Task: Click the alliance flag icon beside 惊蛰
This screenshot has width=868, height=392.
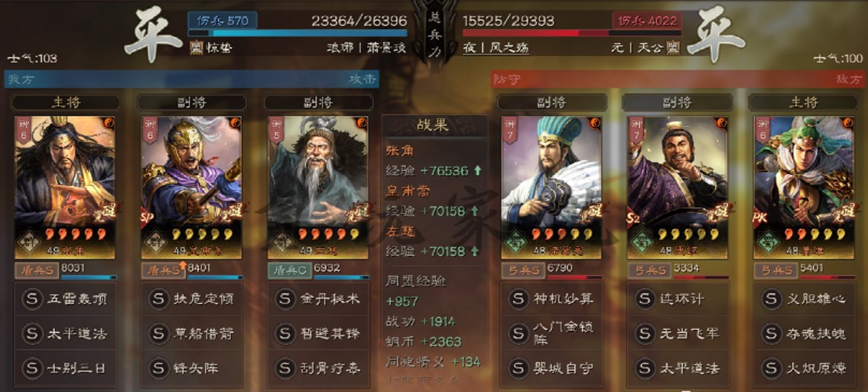Action: pos(196,47)
